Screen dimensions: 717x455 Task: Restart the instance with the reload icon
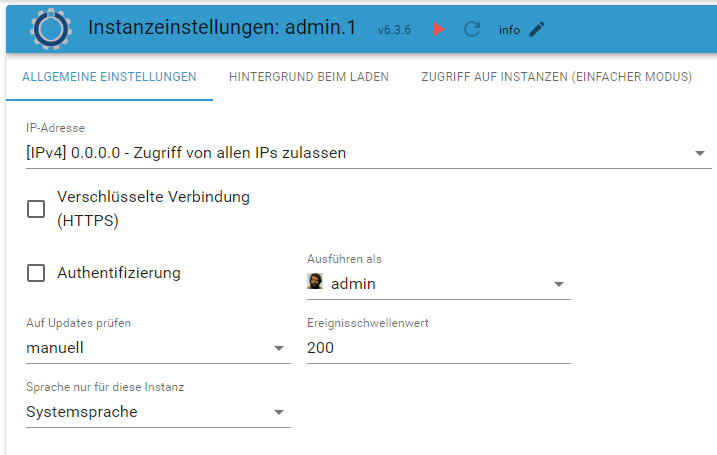coord(472,29)
